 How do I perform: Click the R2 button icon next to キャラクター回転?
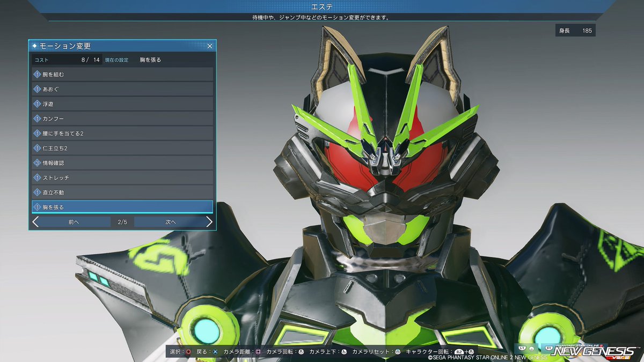click(x=458, y=352)
